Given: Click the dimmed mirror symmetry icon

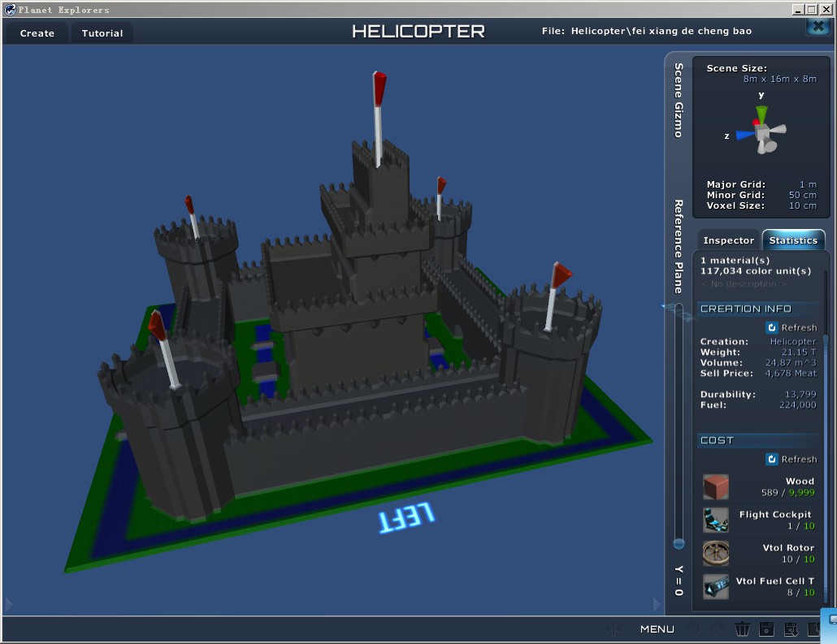Looking at the screenshot, I should pos(614,629).
